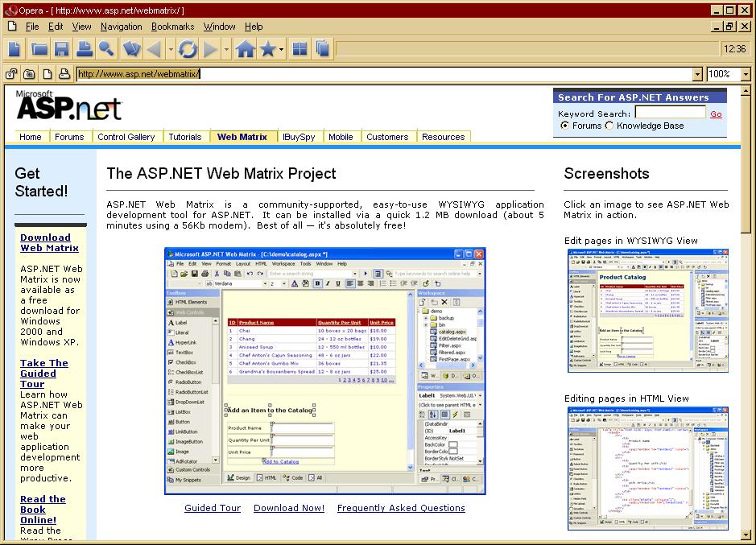The image size is (756, 545).
Task: Open the large Web Matrix catalog.aspx screenshot
Action: pyautogui.click(x=325, y=371)
